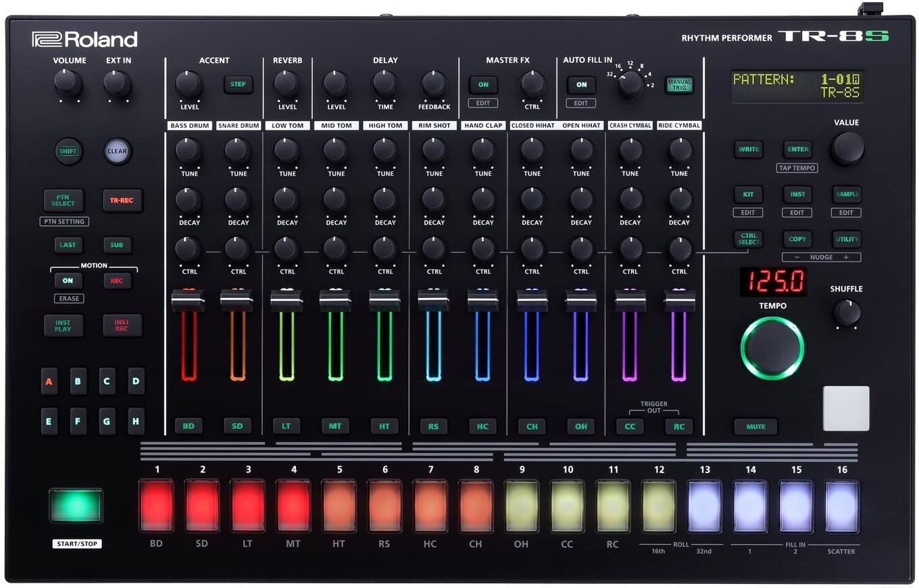
Task: Open the UTILITY button
Action: point(846,239)
